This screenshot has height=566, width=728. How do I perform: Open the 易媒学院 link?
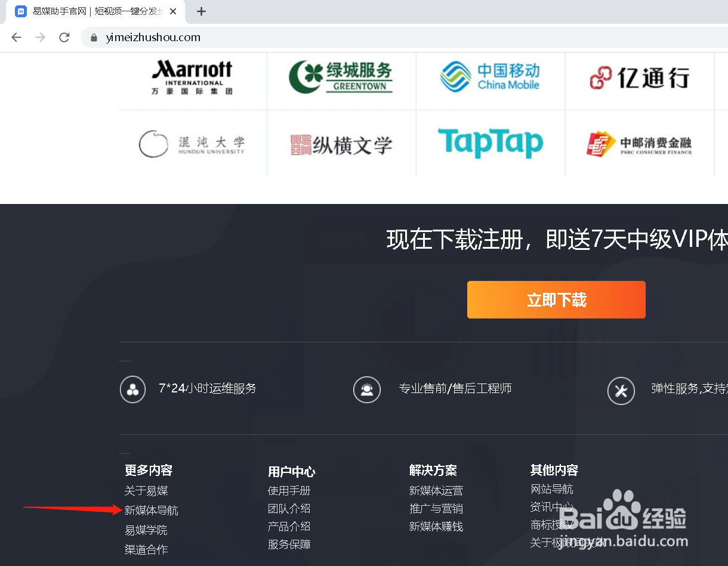coord(146,530)
